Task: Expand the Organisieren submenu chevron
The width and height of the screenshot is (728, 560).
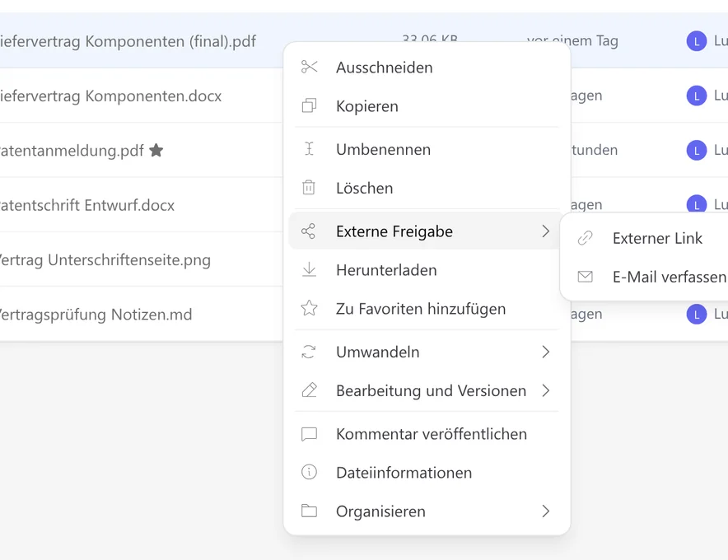Action: pos(546,511)
